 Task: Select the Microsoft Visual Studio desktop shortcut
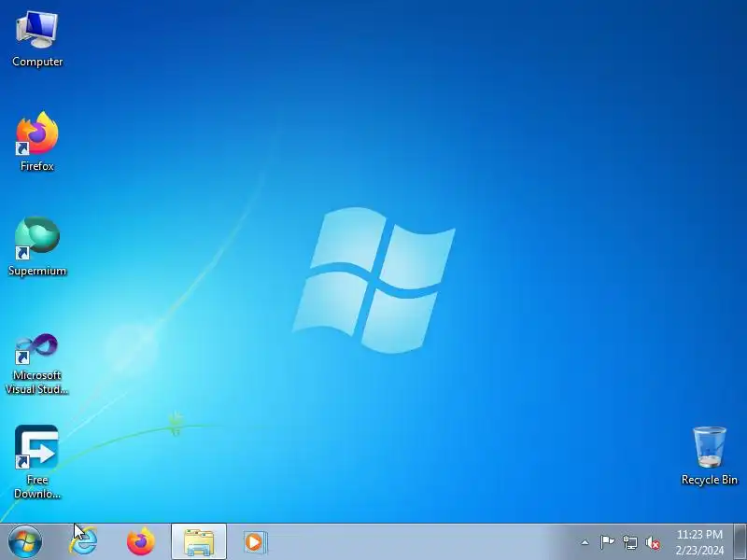(x=37, y=364)
